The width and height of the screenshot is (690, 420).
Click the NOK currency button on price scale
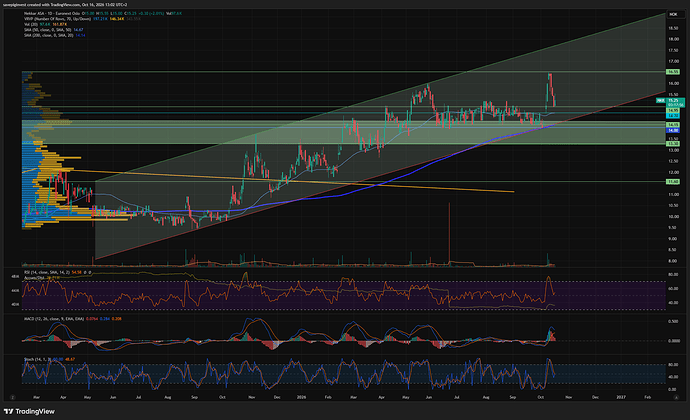pyautogui.click(x=673, y=15)
